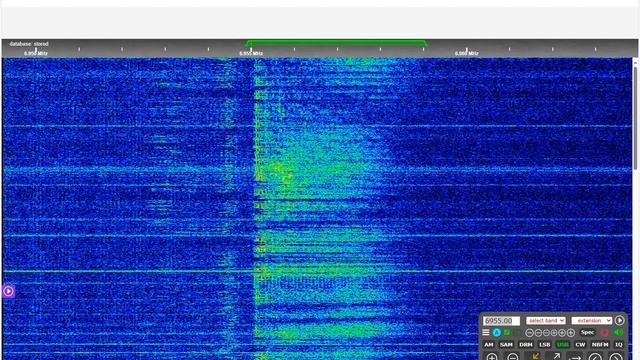The width and height of the screenshot is (640, 360).
Task: Click the small frequency step-down button (single minus)
Action: coord(546,333)
